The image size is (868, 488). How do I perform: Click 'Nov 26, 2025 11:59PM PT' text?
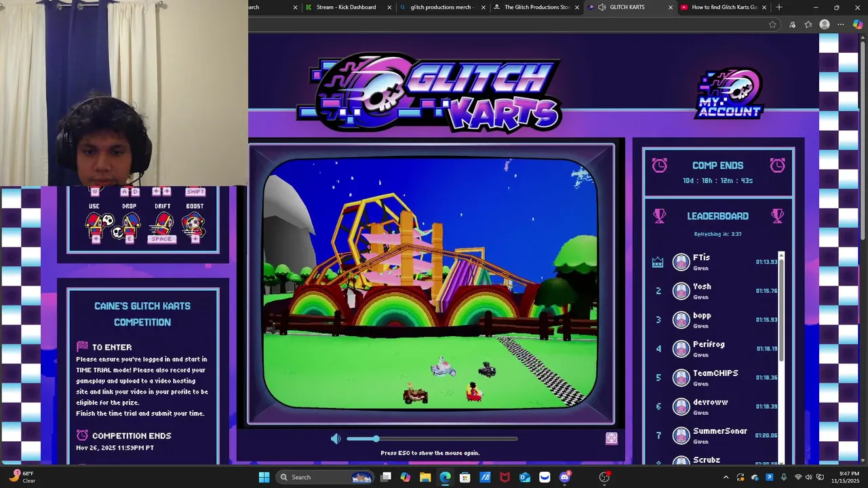[x=115, y=448]
